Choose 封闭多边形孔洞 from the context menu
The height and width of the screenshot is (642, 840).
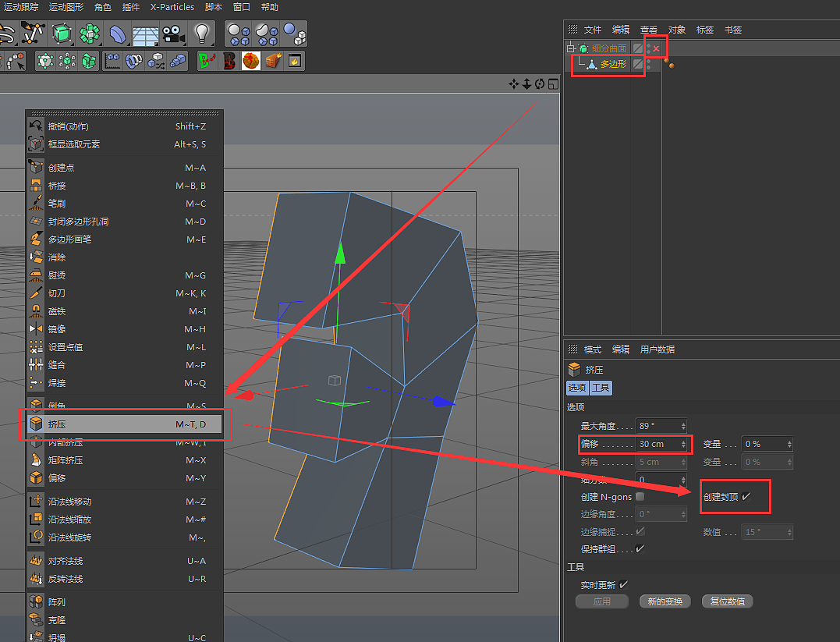pyautogui.click(x=124, y=222)
